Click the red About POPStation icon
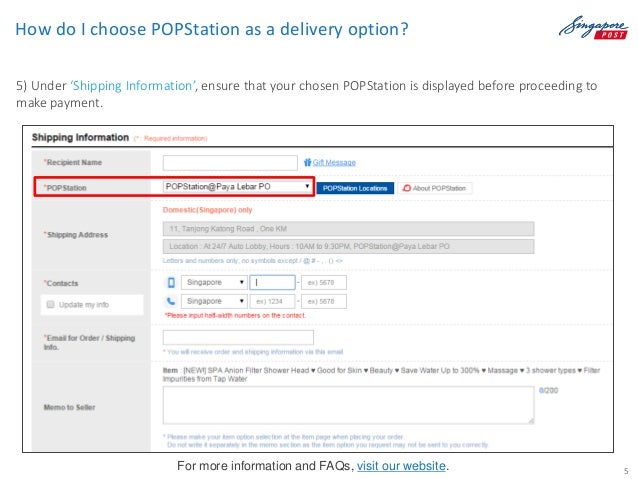The image size is (638, 479). pos(406,188)
